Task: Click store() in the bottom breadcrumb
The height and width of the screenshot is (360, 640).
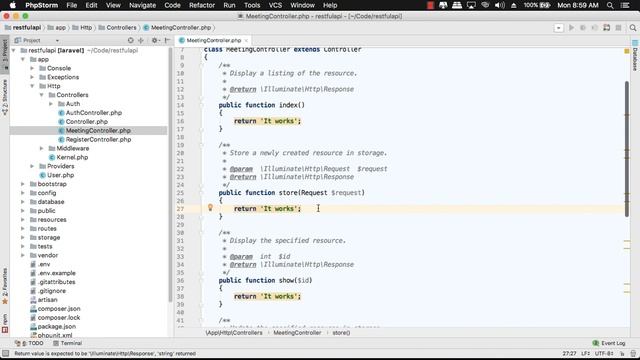Action: coord(341,333)
